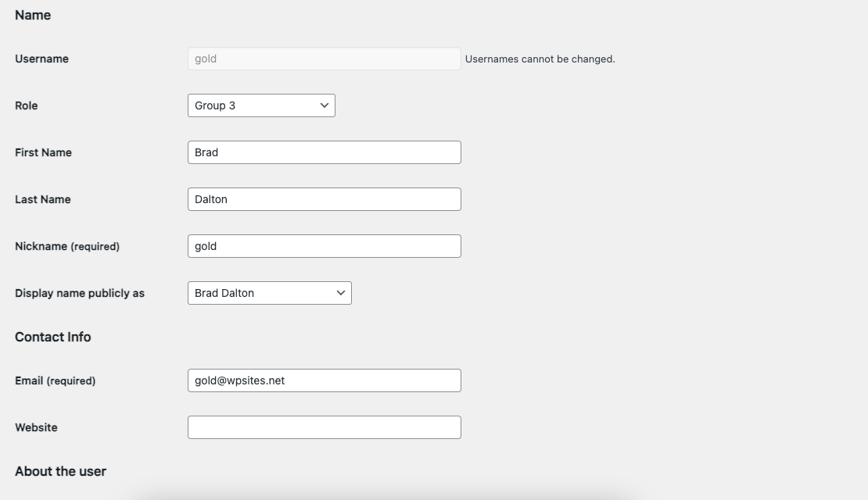This screenshot has height=500, width=868.
Task: Select the Email field with gold@wpsites.net
Action: pyautogui.click(x=324, y=380)
